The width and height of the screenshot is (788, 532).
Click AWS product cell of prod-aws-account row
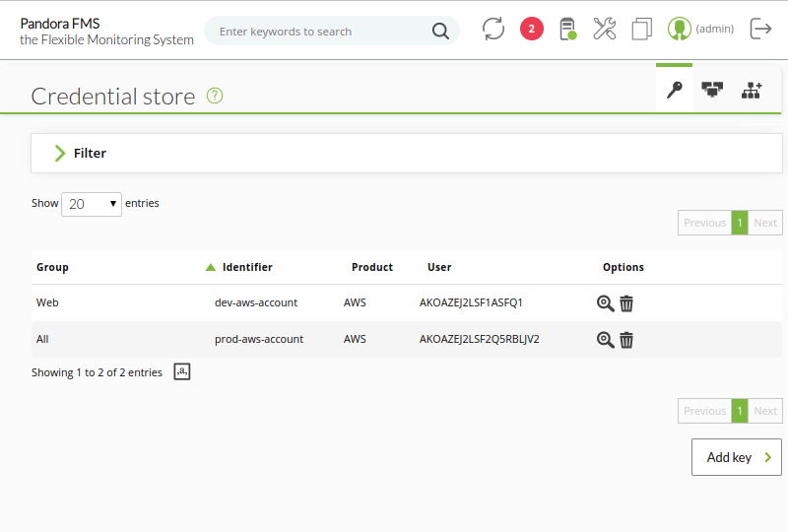[355, 340]
